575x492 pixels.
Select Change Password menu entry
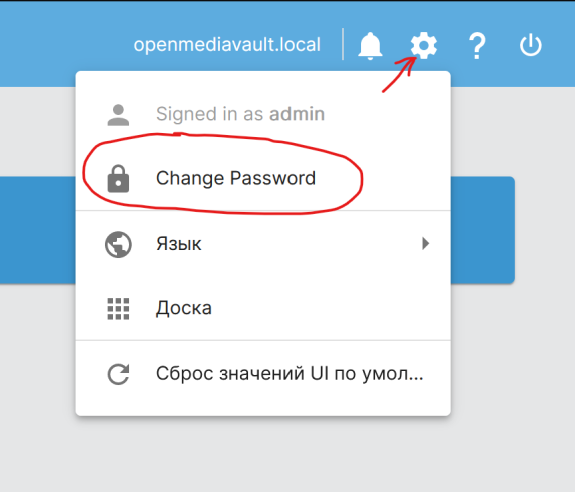[263, 179]
